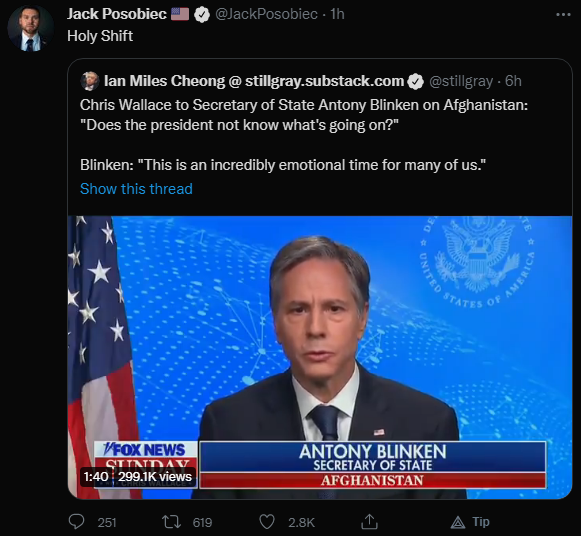Click Jack Posobiec's verified badge

pyautogui.click(x=202, y=15)
